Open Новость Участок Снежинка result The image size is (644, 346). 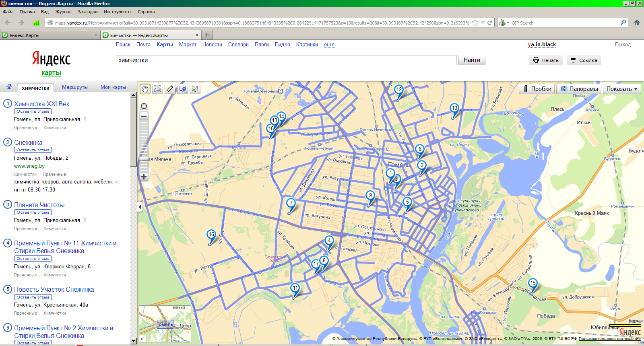(54, 289)
